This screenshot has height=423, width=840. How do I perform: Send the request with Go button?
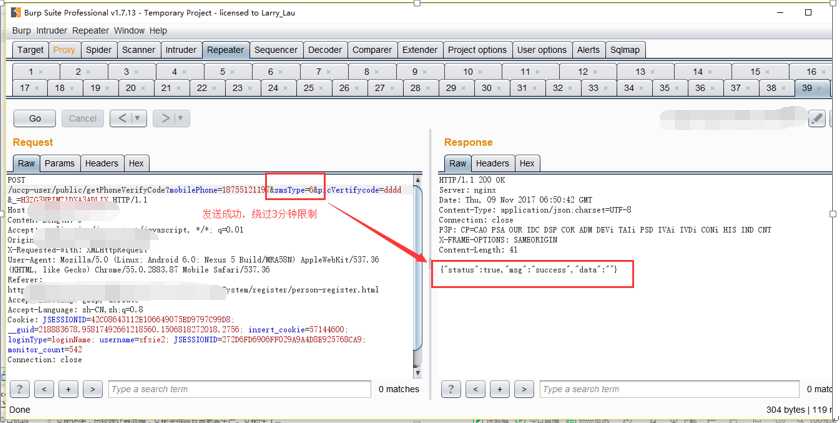click(x=35, y=118)
